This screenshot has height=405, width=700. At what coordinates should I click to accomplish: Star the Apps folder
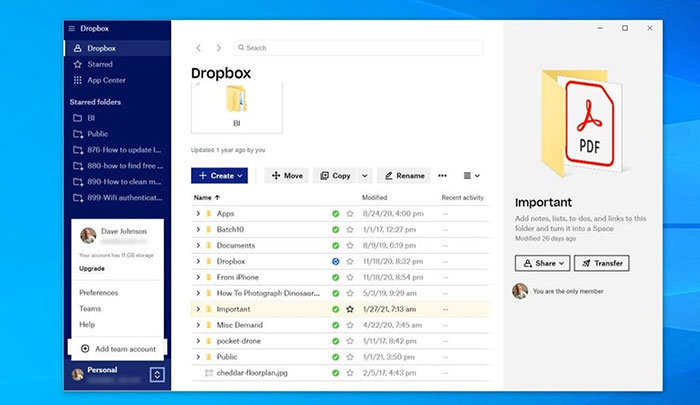350,214
